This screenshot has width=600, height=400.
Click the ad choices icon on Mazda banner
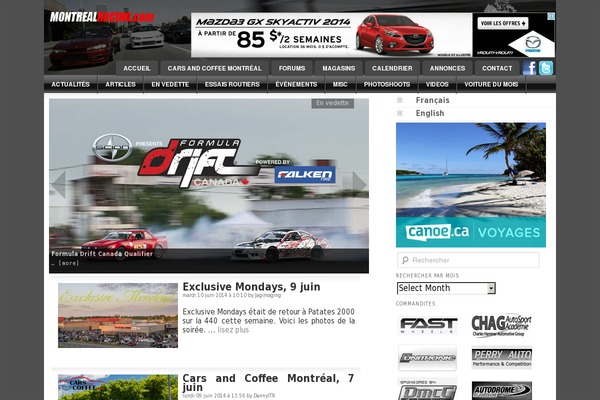coord(551,16)
